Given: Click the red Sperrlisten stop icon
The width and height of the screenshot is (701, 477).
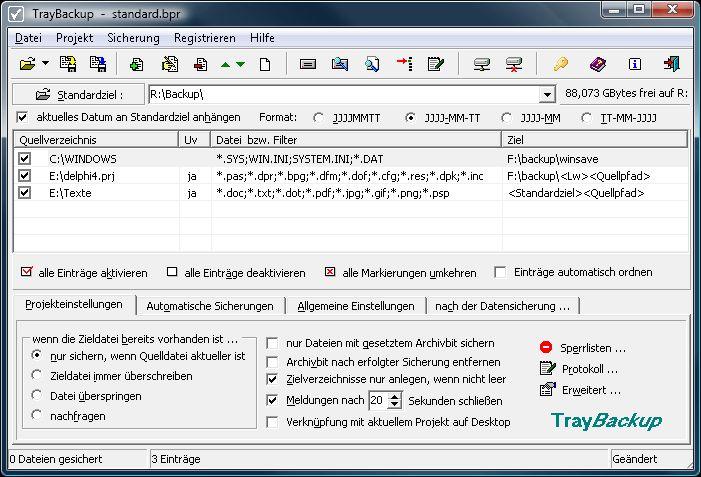Looking at the screenshot, I should coord(546,347).
